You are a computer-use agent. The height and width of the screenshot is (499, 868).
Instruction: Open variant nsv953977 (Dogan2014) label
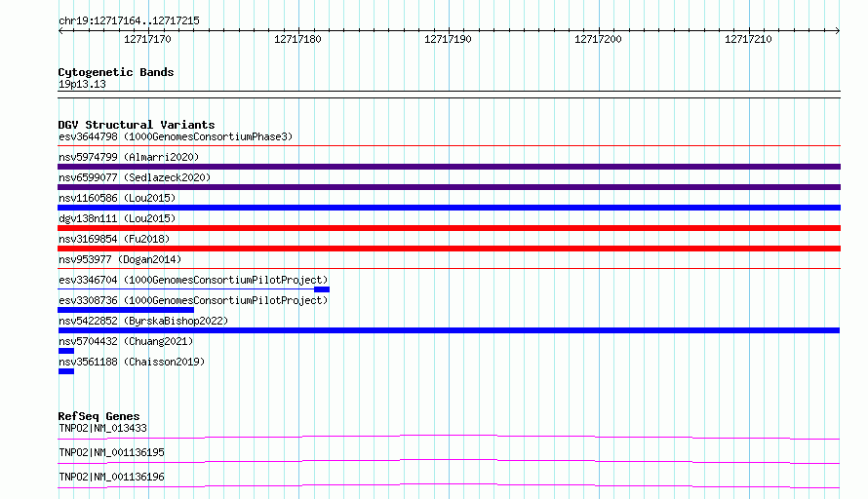click(120, 259)
